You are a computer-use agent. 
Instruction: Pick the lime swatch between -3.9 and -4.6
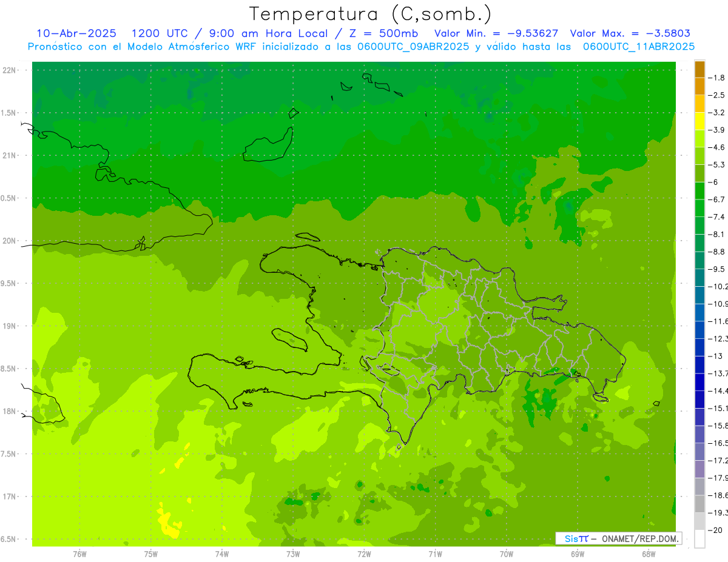(x=699, y=139)
